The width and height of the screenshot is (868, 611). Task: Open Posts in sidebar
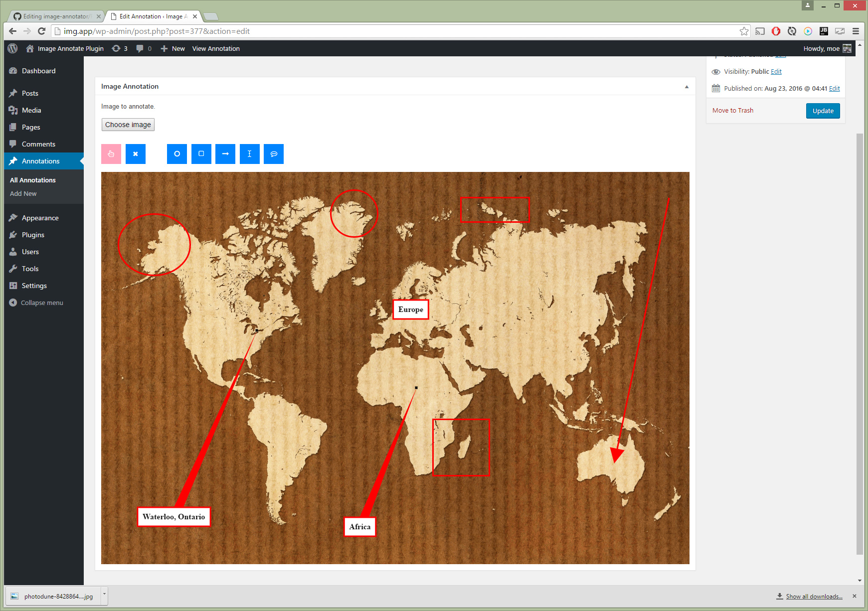30,93
